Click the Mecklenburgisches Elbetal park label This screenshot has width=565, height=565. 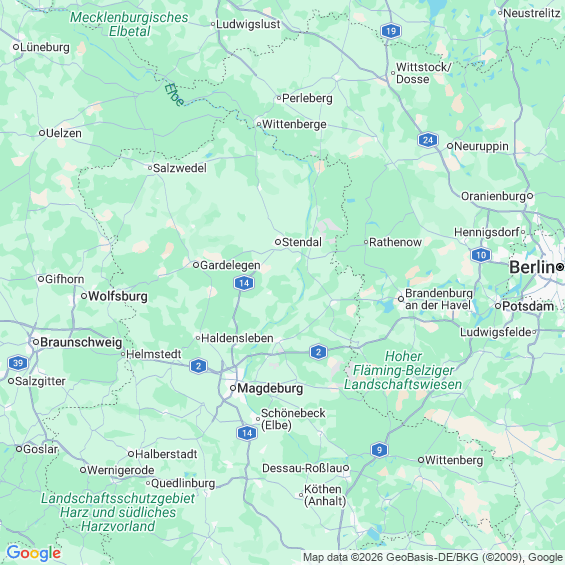pos(129,24)
